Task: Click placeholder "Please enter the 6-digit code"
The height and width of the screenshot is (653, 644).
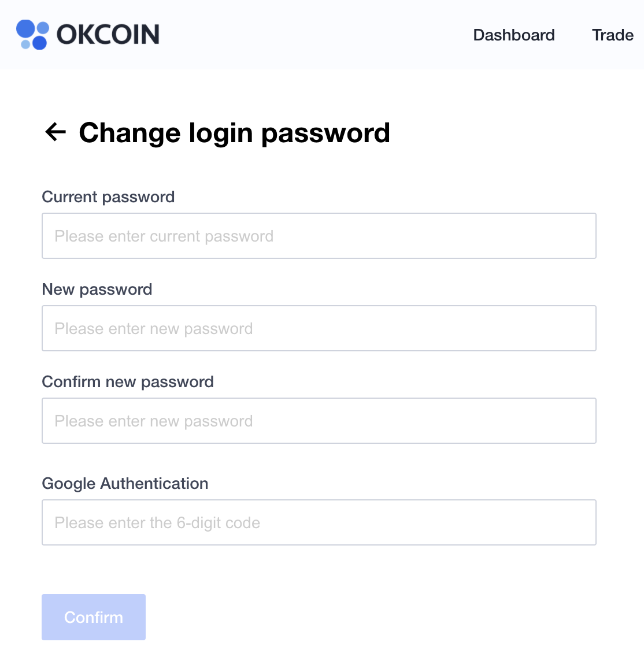Action: click(x=157, y=522)
